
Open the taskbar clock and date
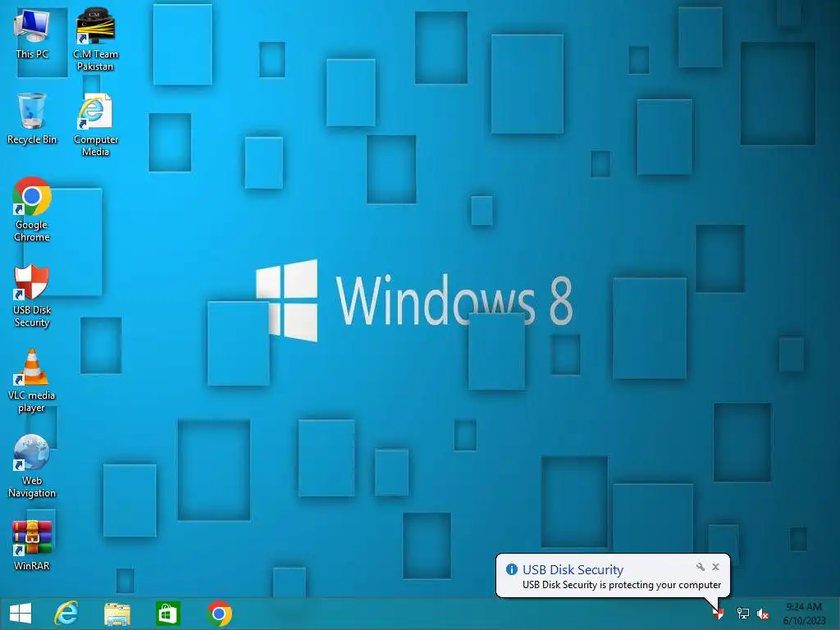(x=804, y=614)
